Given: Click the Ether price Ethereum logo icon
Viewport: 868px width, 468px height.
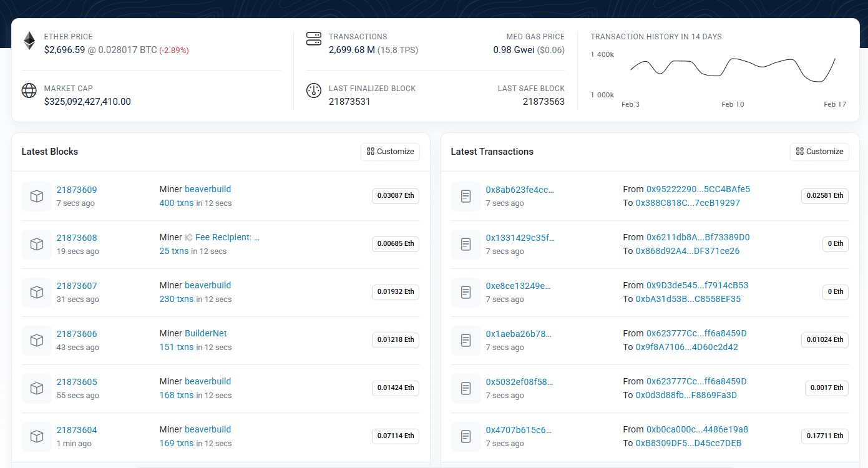Looking at the screenshot, I should 29,41.
